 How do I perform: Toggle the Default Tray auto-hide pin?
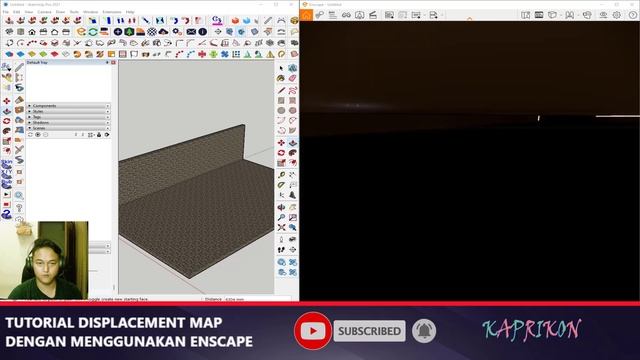(107, 62)
